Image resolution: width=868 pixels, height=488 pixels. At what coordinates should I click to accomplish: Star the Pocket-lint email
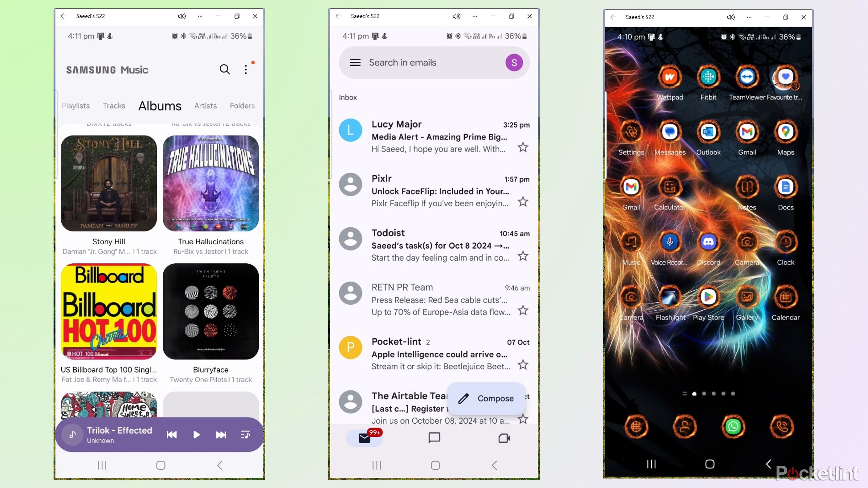click(x=523, y=365)
